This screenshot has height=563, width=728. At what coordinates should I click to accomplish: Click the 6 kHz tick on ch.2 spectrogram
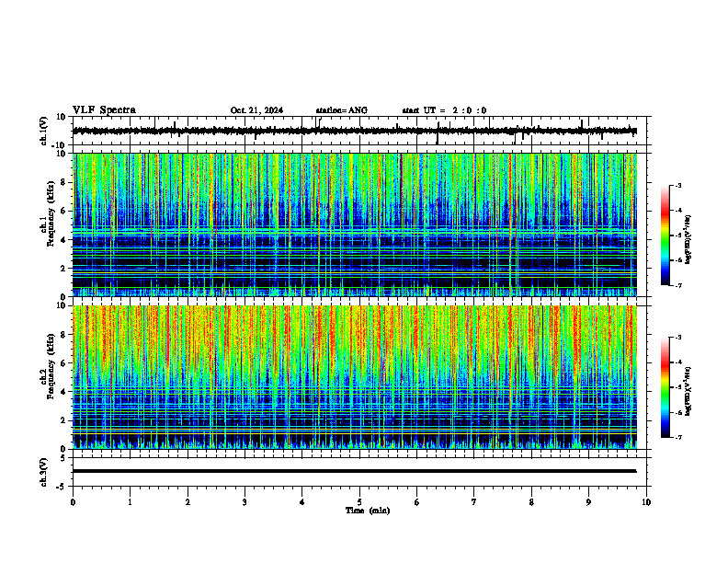pos(64,363)
